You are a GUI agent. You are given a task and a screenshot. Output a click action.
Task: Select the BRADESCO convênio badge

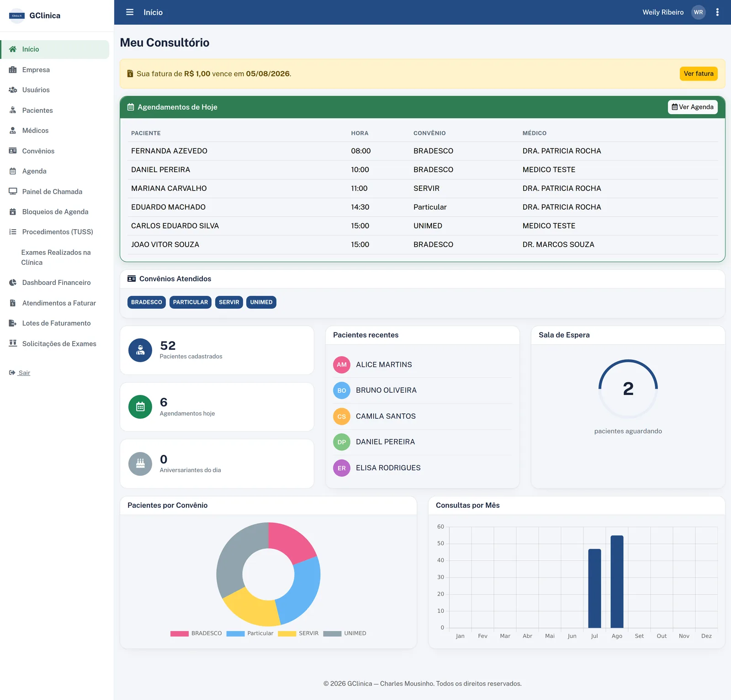click(147, 302)
